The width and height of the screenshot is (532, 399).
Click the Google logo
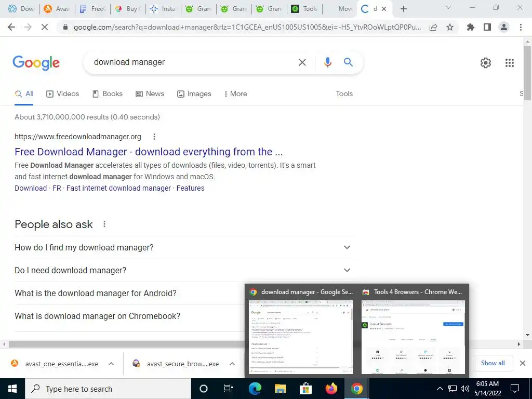pos(36,63)
